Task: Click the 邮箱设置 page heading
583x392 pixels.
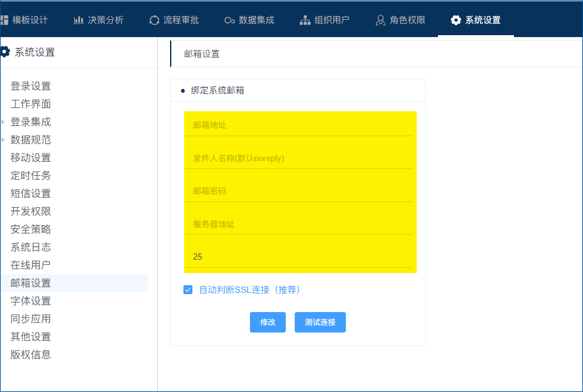Action: pyautogui.click(x=202, y=54)
